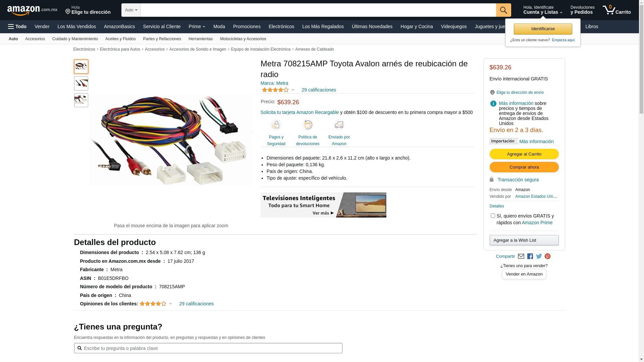Go to Partes y Refacciones tab

point(162,39)
